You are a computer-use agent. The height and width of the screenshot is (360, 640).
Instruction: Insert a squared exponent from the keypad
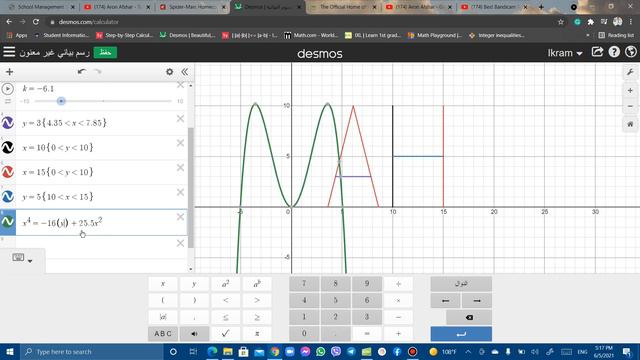[225, 284]
